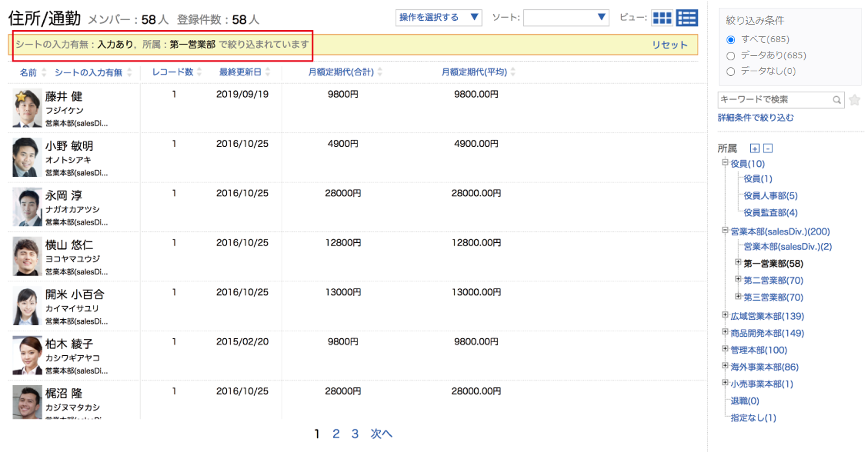The width and height of the screenshot is (868, 452).
Task: Open 小野 敏明's profile photo
Action: (x=27, y=157)
